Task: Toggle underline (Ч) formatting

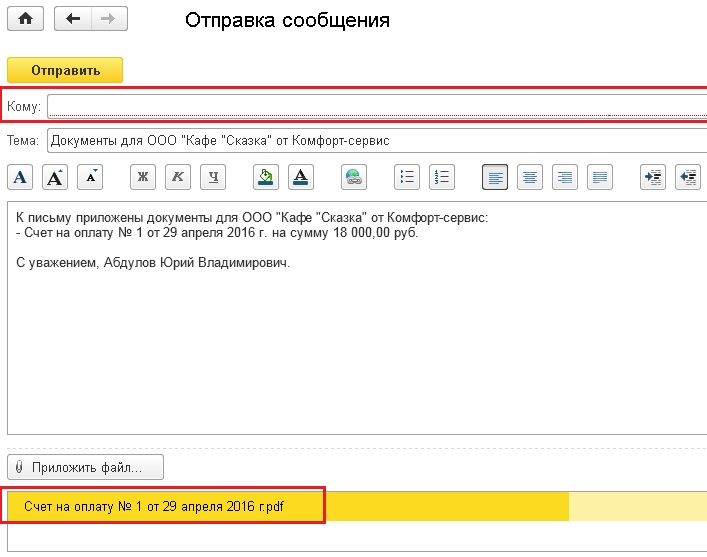Action: point(213,177)
